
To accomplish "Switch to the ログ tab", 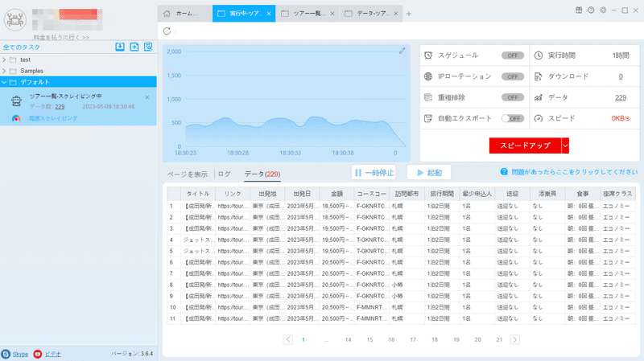I will point(225,174).
